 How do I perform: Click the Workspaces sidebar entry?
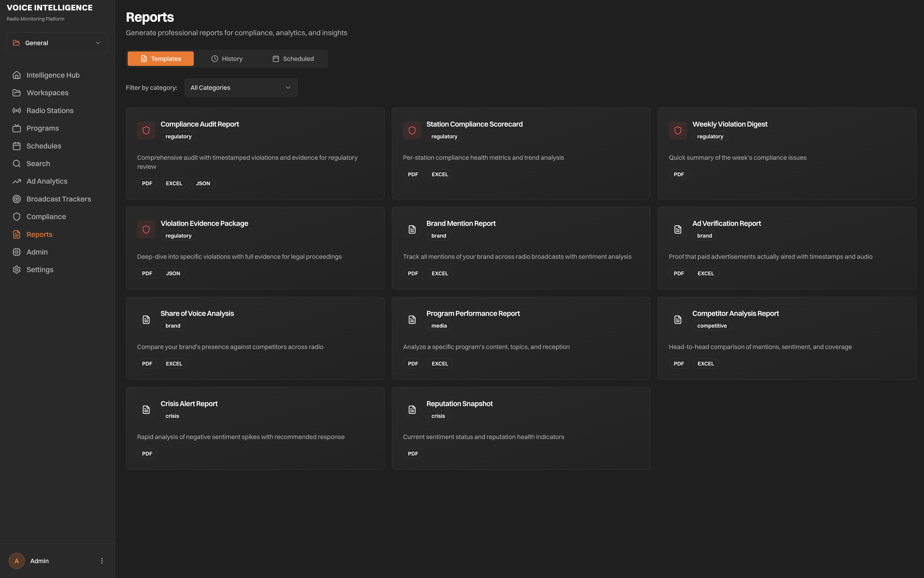[x=47, y=92]
